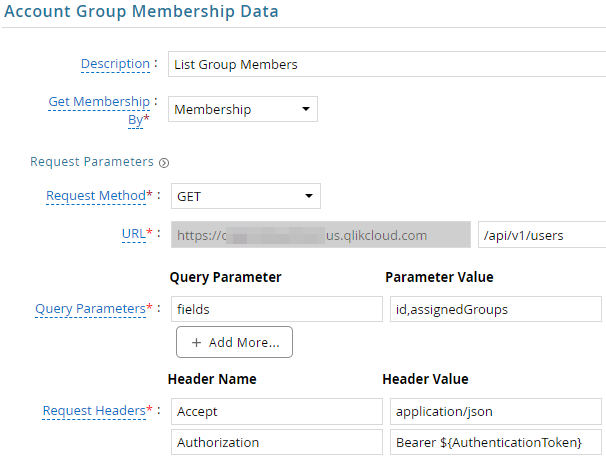Click the greyed base URL field
The width and height of the screenshot is (606, 457).
pyautogui.click(x=321, y=235)
